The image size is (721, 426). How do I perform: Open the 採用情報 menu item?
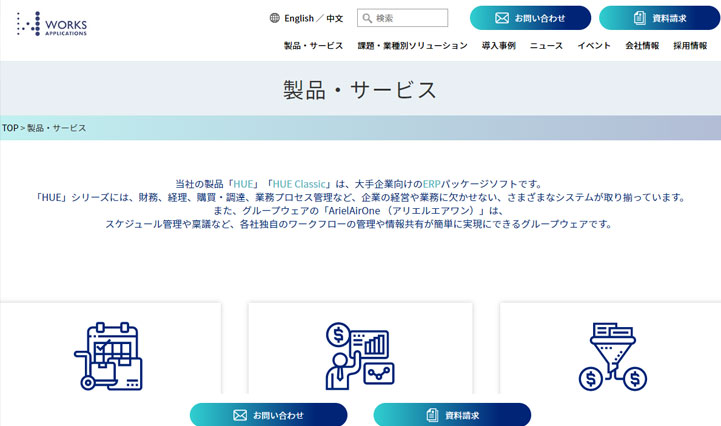tap(690, 46)
